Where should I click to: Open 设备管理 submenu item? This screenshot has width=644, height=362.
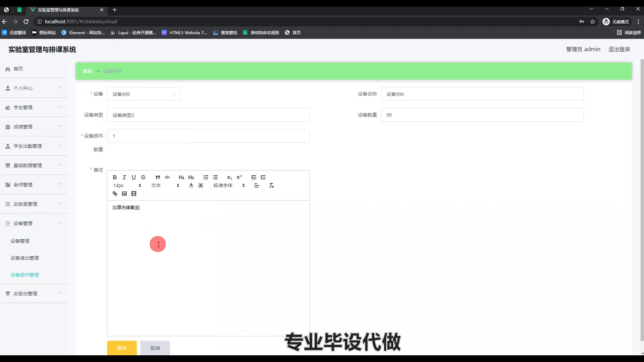(20, 241)
